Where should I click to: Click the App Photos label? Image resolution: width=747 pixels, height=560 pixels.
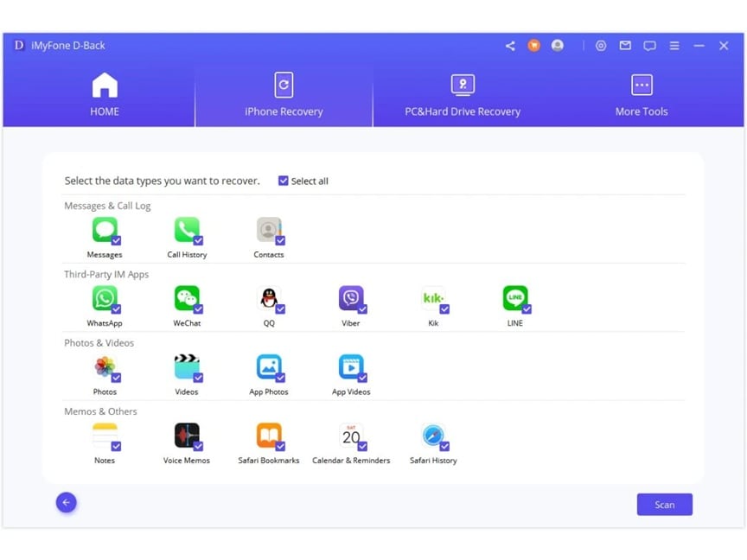(x=269, y=391)
